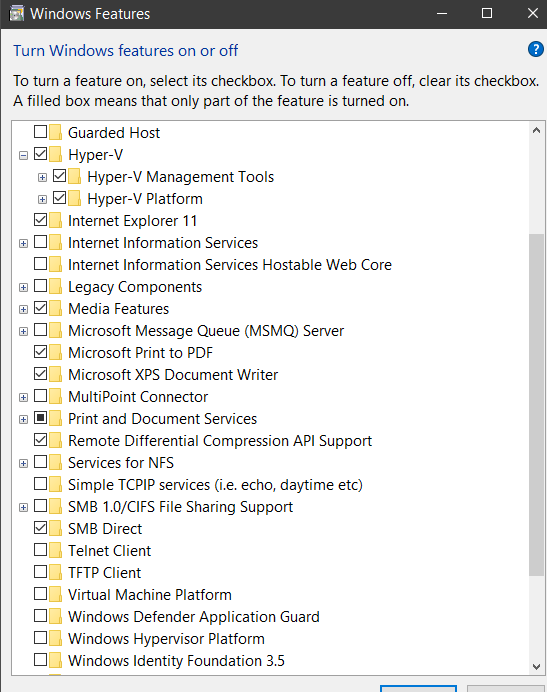The width and height of the screenshot is (547, 692).
Task: Enable IIS Hostable Web Core checkbox
Action: 41,263
